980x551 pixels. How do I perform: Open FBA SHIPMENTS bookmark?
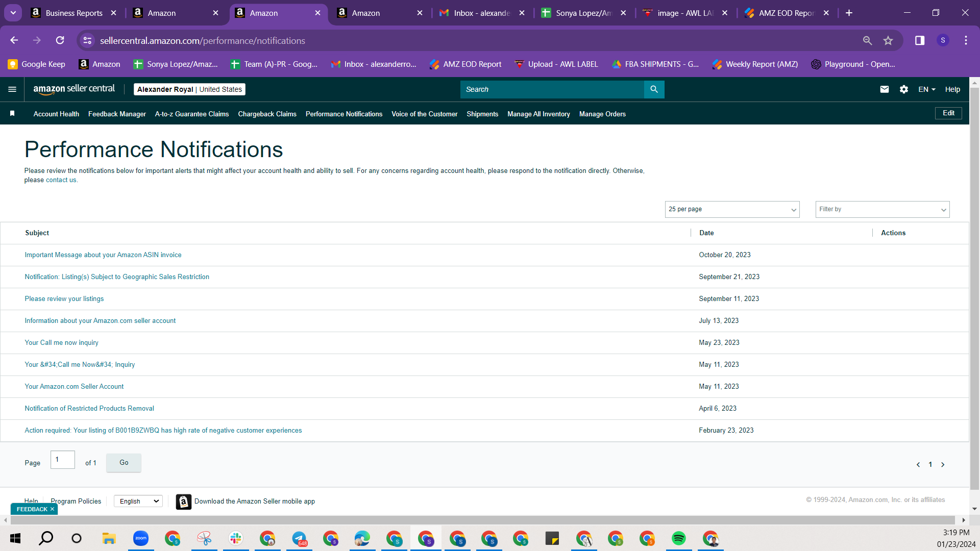(655, 64)
